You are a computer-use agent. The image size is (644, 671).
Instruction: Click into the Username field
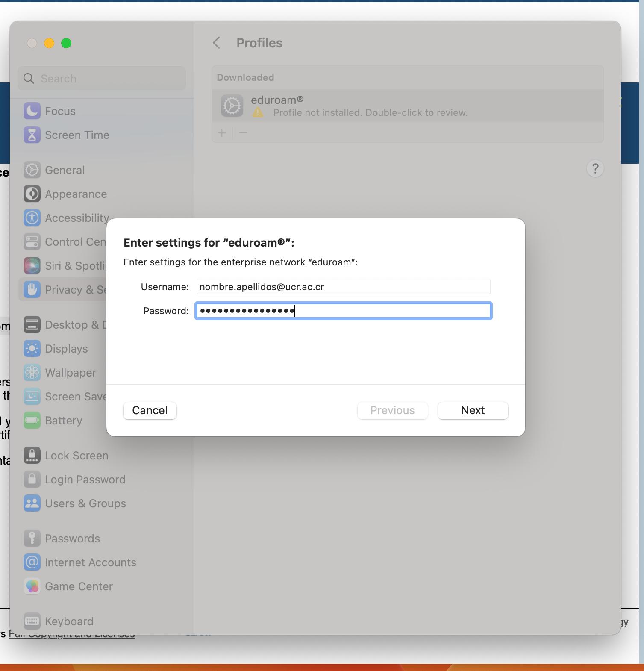point(343,287)
